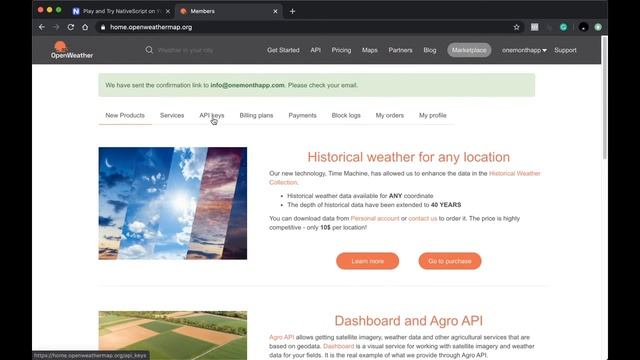Close the Play and Try NativeScript tab
This screenshot has width=640, height=360.
click(x=168, y=11)
